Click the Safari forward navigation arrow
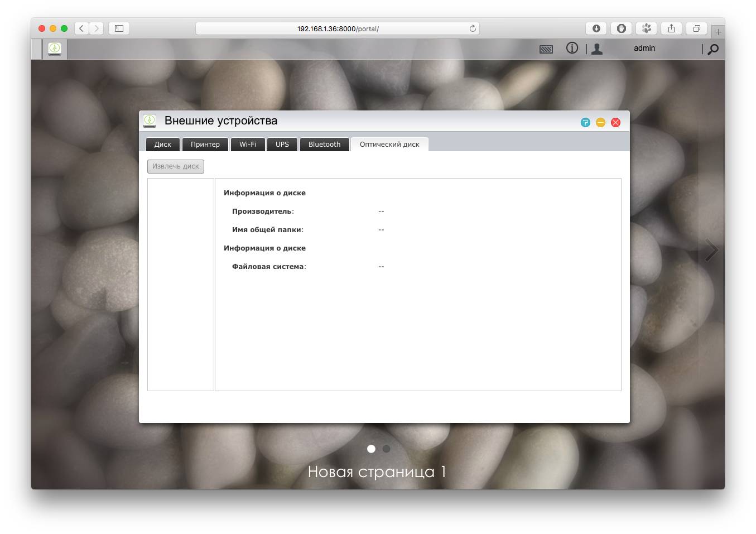This screenshot has width=756, height=534. pyautogui.click(x=97, y=28)
